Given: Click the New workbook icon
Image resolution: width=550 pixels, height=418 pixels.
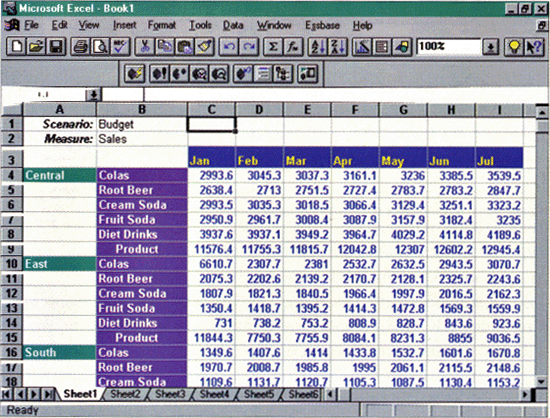Looking at the screenshot, I should [x=16, y=46].
